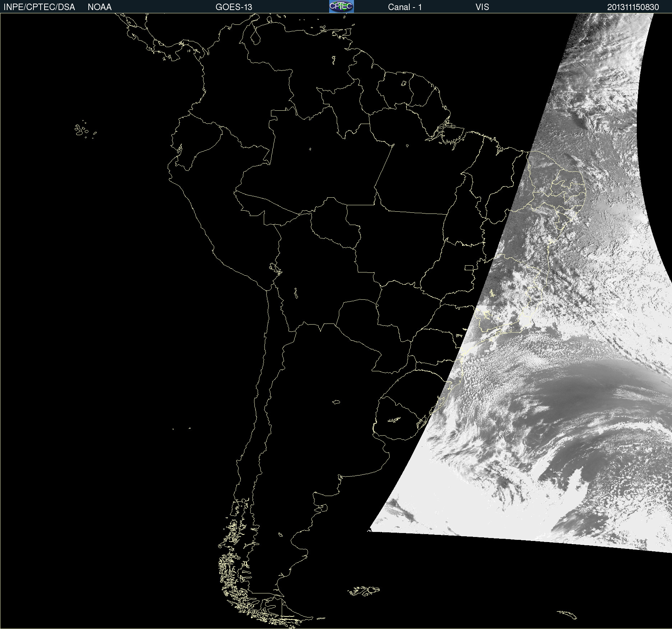Click the INPE/CPTEC/DSA header label

39,7
